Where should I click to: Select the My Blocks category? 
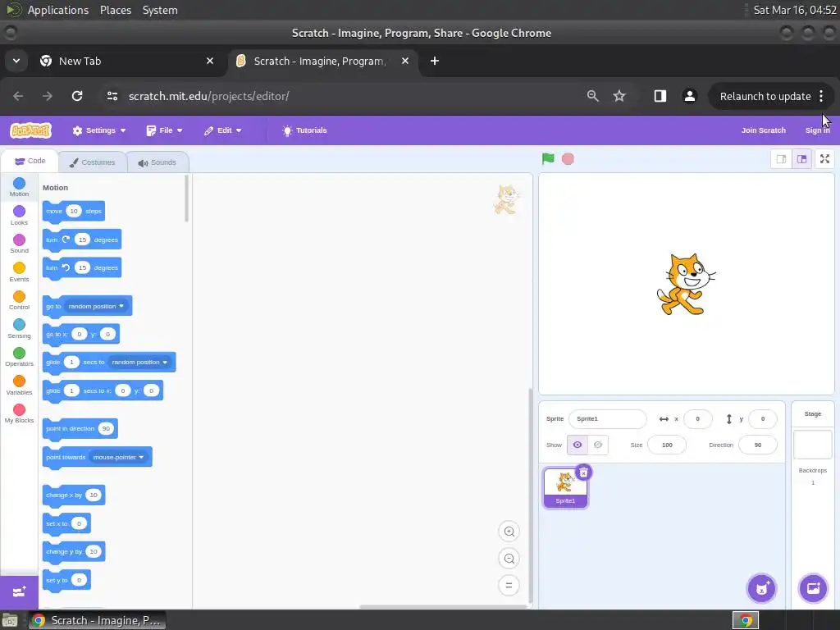20,413
